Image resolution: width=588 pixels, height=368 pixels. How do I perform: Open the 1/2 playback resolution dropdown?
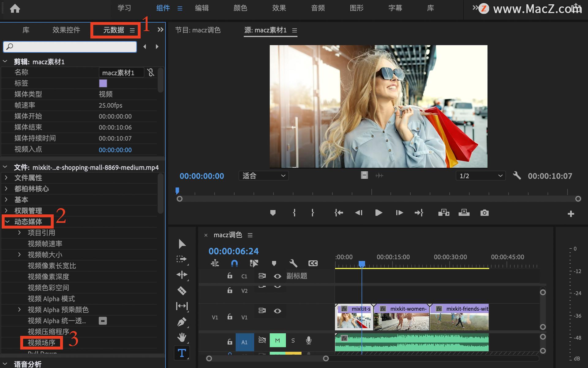(x=480, y=175)
